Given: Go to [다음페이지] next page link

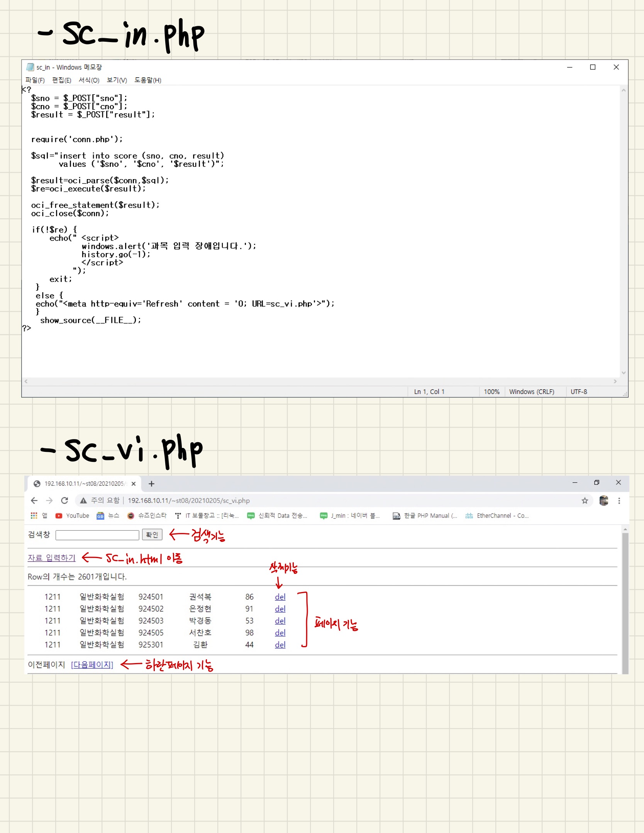Looking at the screenshot, I should (92, 665).
